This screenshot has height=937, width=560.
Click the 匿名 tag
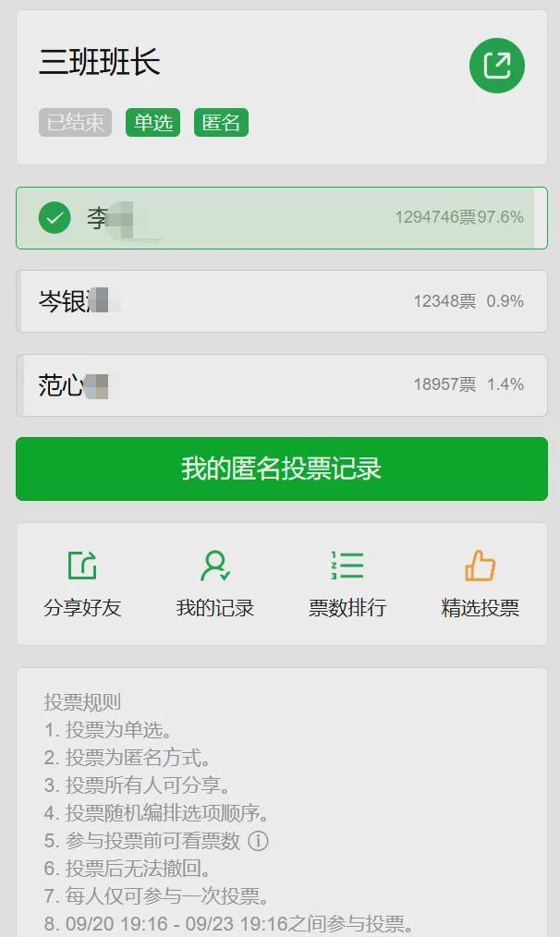[221, 123]
